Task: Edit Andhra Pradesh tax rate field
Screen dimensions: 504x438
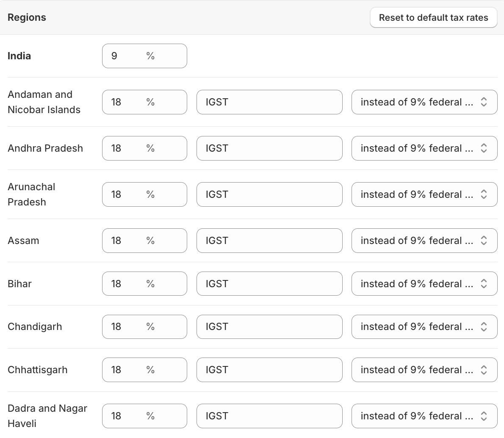Action: coord(144,148)
